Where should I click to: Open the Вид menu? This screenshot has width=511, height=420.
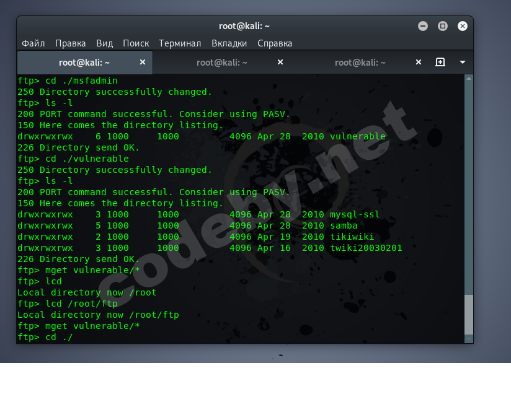(105, 43)
